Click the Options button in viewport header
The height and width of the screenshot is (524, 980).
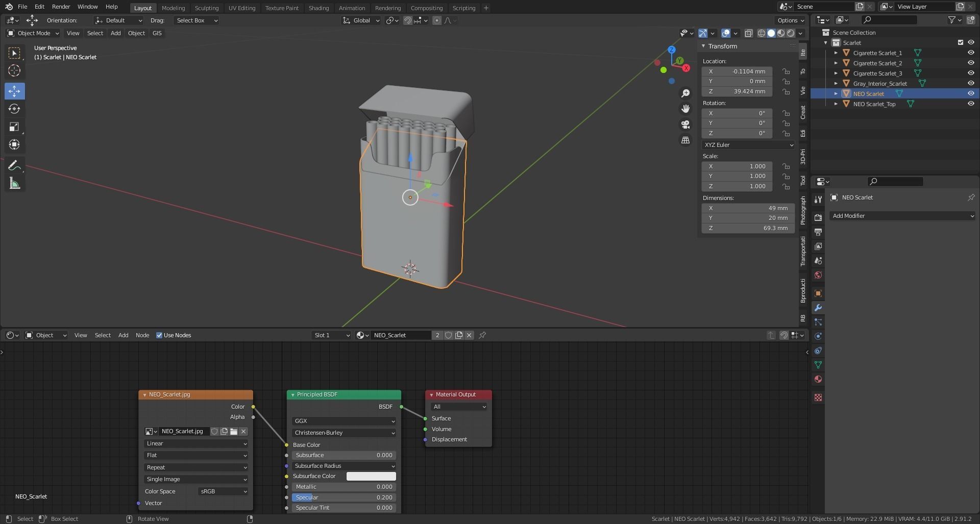click(x=790, y=20)
